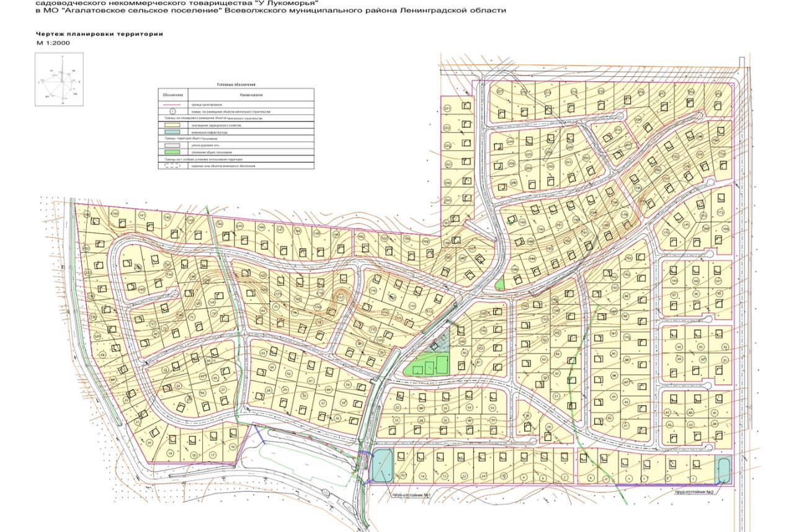Click plot number 14 in the bottom row

422,476
